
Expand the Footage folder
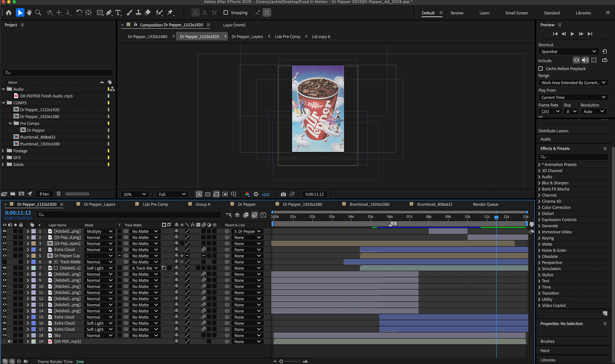pos(3,151)
